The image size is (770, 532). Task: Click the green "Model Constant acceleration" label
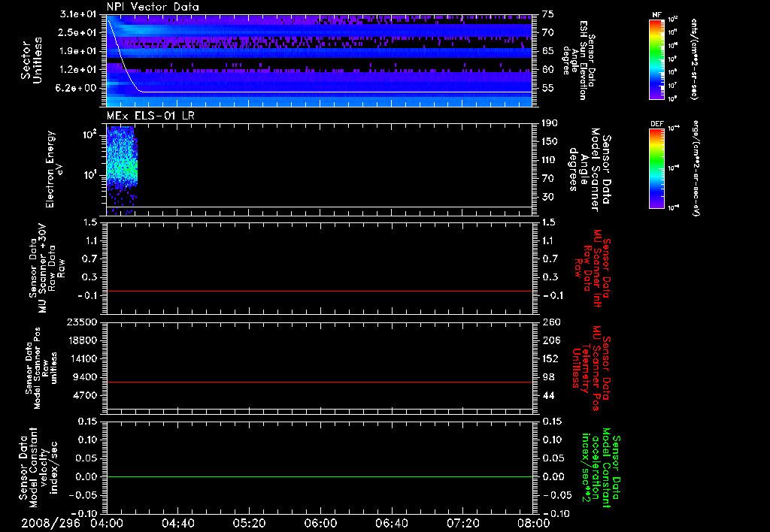pos(601,468)
